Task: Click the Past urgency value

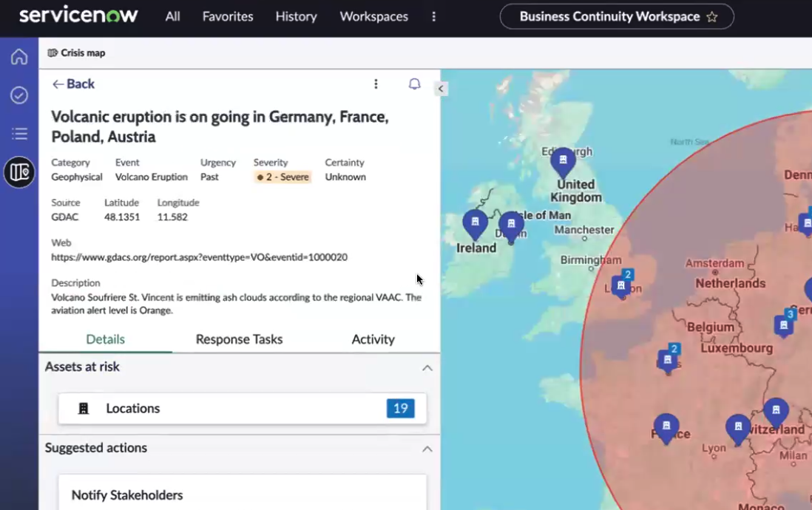Action: [x=209, y=177]
